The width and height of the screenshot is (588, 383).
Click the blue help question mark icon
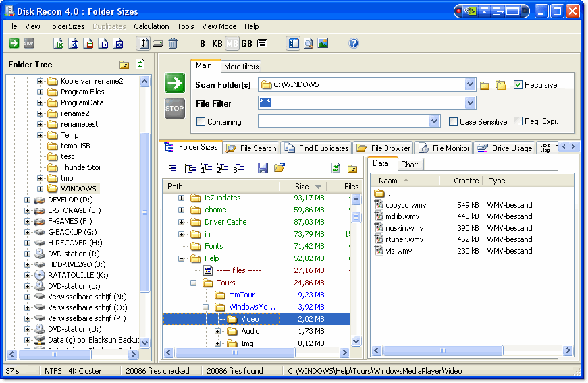click(x=354, y=43)
